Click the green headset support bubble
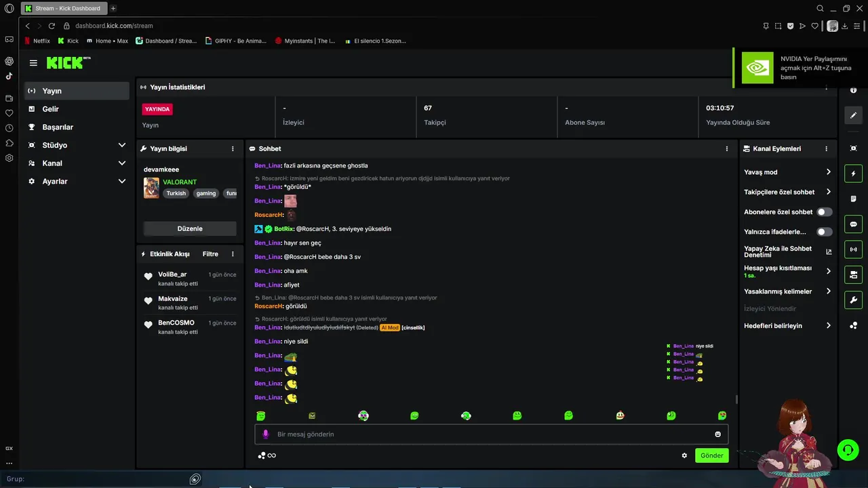This screenshot has height=488, width=868. click(x=846, y=449)
